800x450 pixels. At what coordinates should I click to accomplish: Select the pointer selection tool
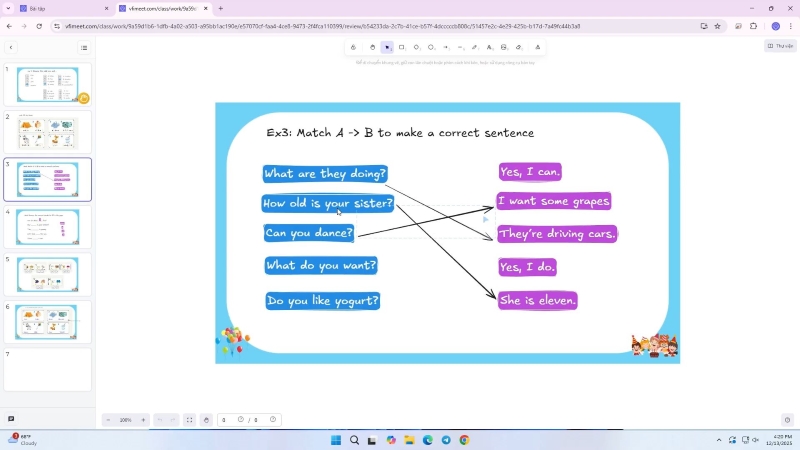[387, 47]
